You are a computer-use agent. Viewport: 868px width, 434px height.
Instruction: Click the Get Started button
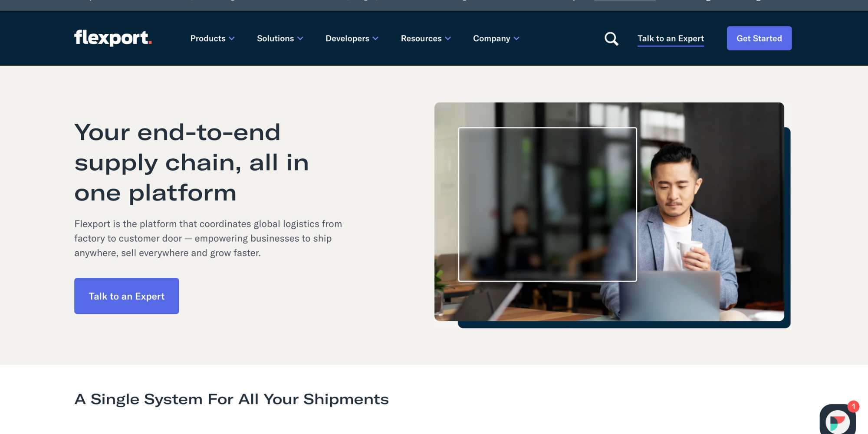click(759, 38)
